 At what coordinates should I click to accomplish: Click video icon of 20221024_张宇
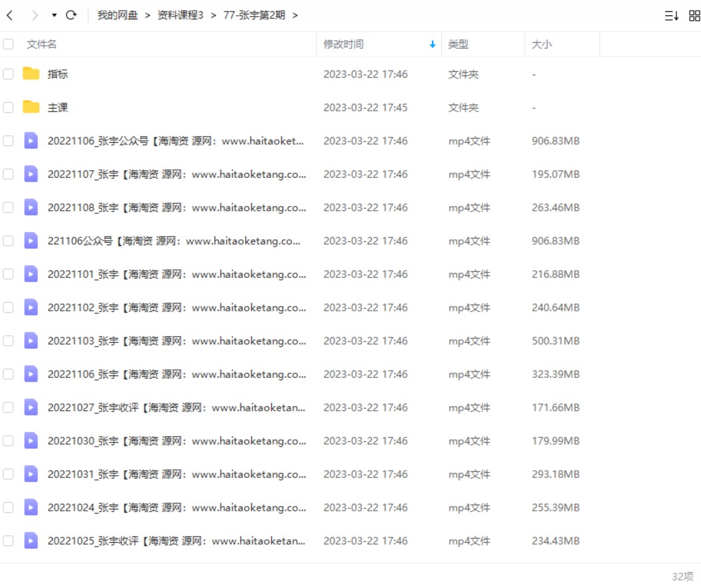(31, 507)
